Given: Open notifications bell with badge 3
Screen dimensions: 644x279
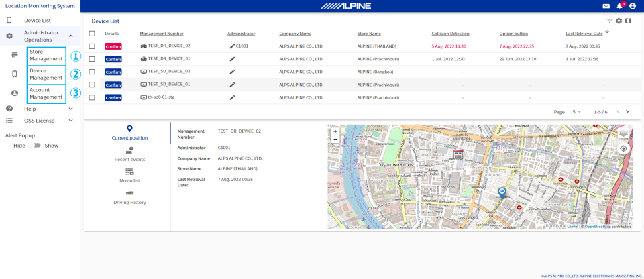Looking at the screenshot, I should click(619, 6).
